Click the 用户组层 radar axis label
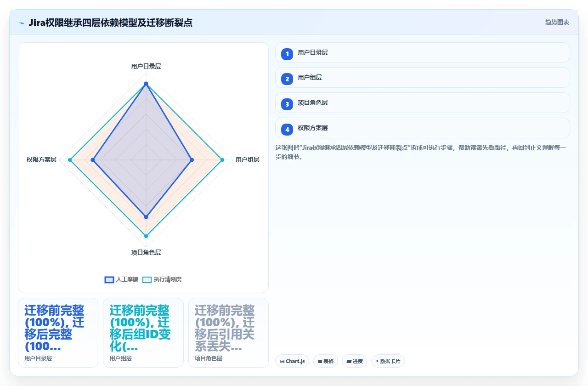Screen dimensions: 588x386 [248, 160]
